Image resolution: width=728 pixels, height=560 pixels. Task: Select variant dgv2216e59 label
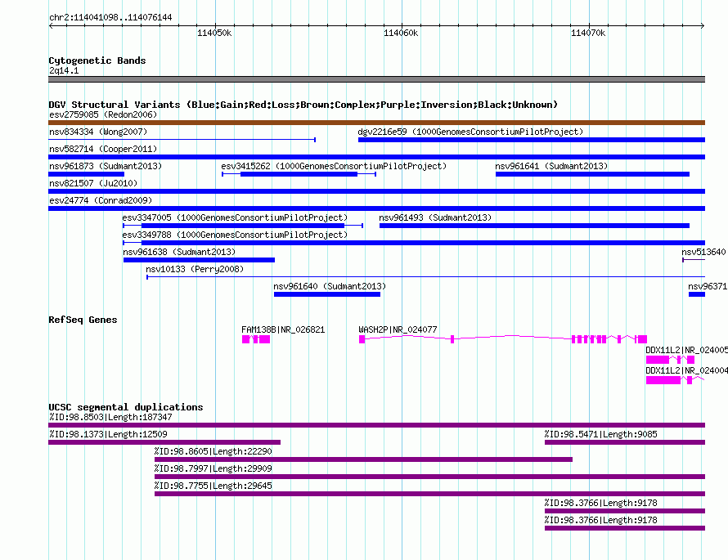470,132
